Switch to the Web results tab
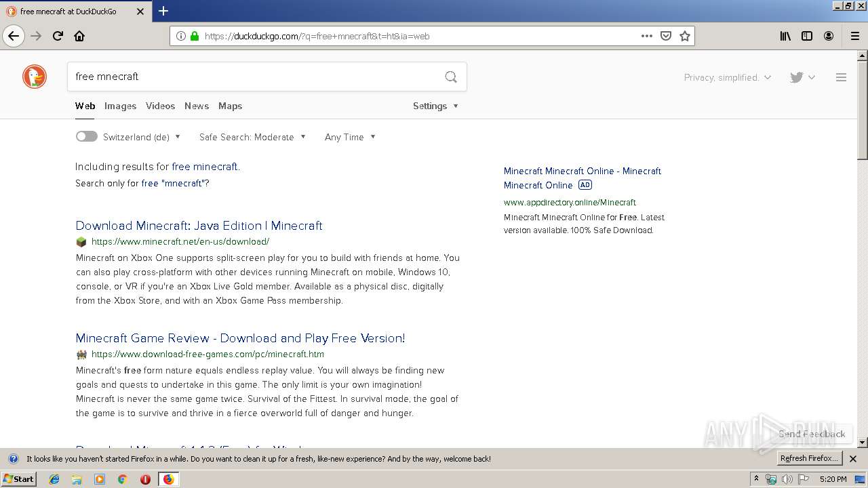The image size is (868, 488). [85, 106]
